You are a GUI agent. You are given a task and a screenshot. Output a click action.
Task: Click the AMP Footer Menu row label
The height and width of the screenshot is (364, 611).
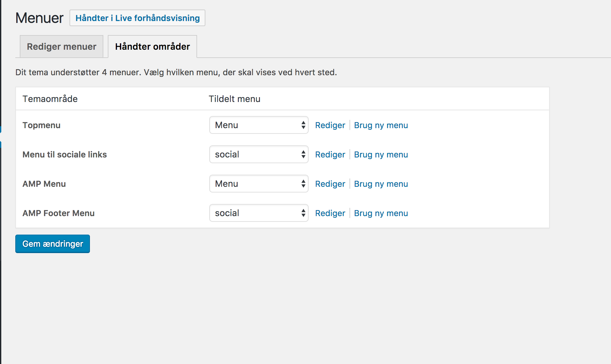58,213
